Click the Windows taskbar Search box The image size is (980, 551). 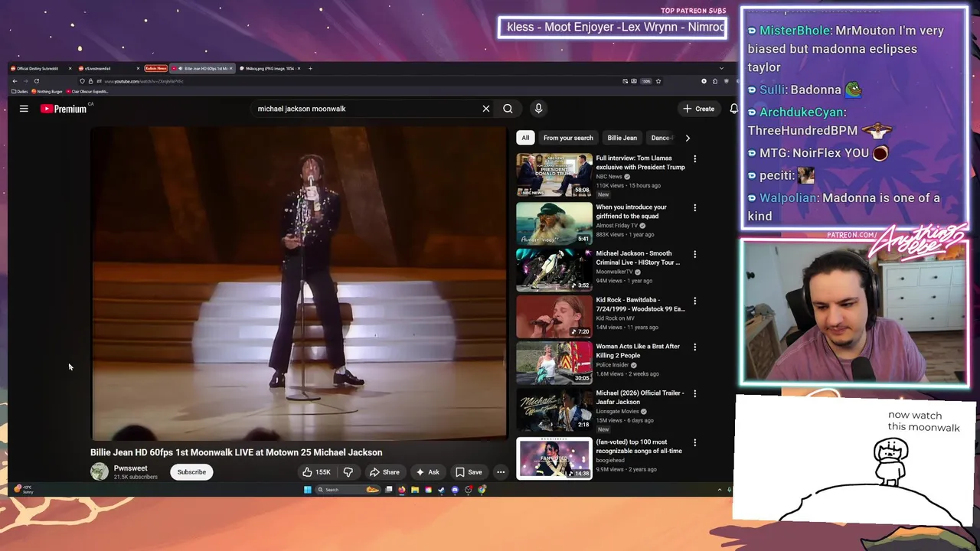(348, 490)
